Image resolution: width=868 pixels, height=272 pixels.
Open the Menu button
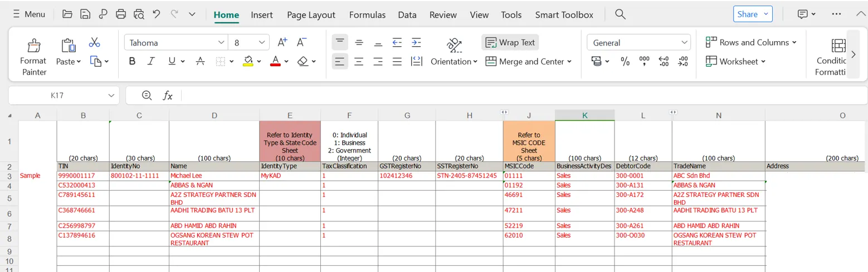(29, 14)
